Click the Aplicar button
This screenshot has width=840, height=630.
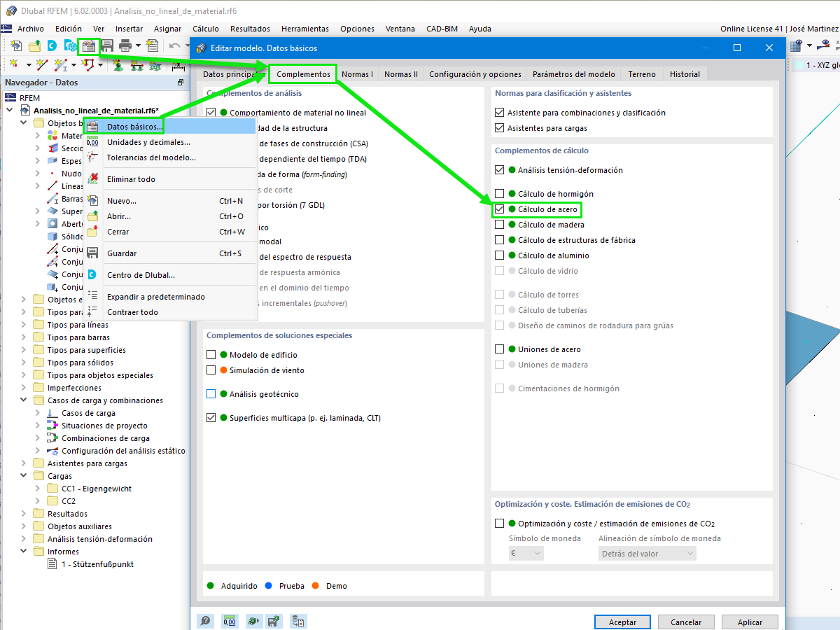point(750,622)
